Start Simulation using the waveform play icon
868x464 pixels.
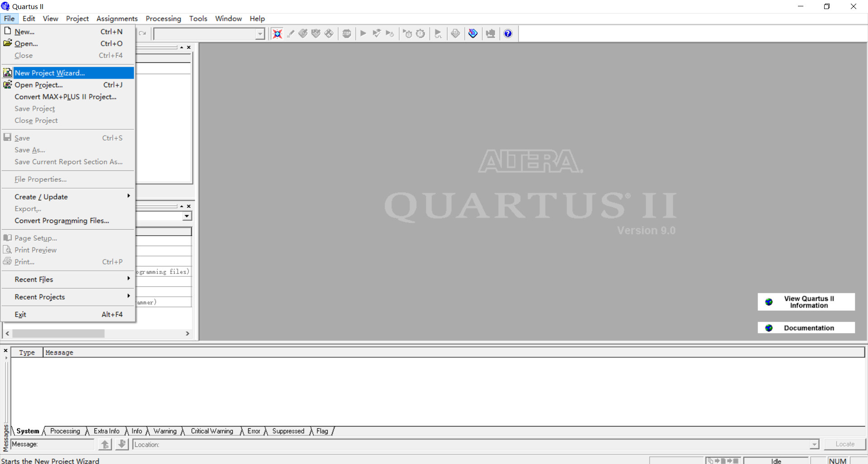438,33
